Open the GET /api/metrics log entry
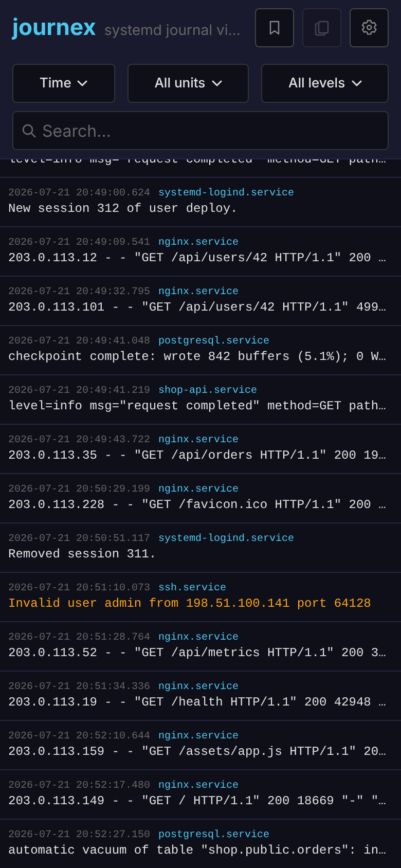Screen dimensions: 401x868 (200, 647)
